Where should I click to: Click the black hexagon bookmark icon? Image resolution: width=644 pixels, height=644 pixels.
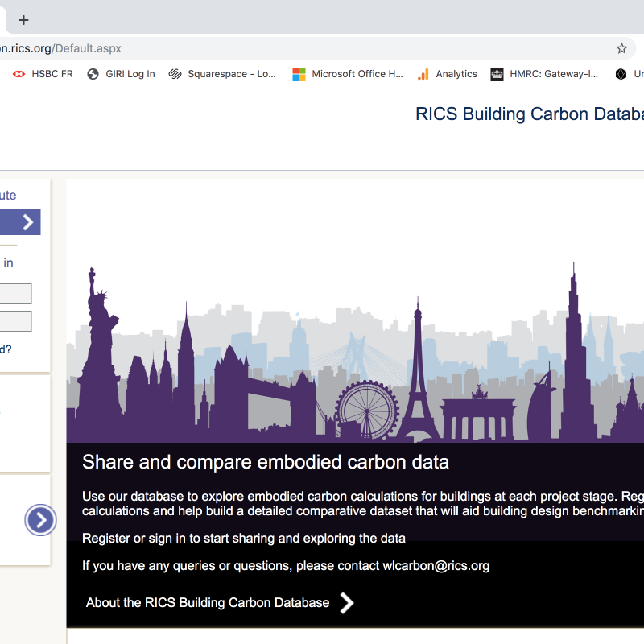click(621, 74)
